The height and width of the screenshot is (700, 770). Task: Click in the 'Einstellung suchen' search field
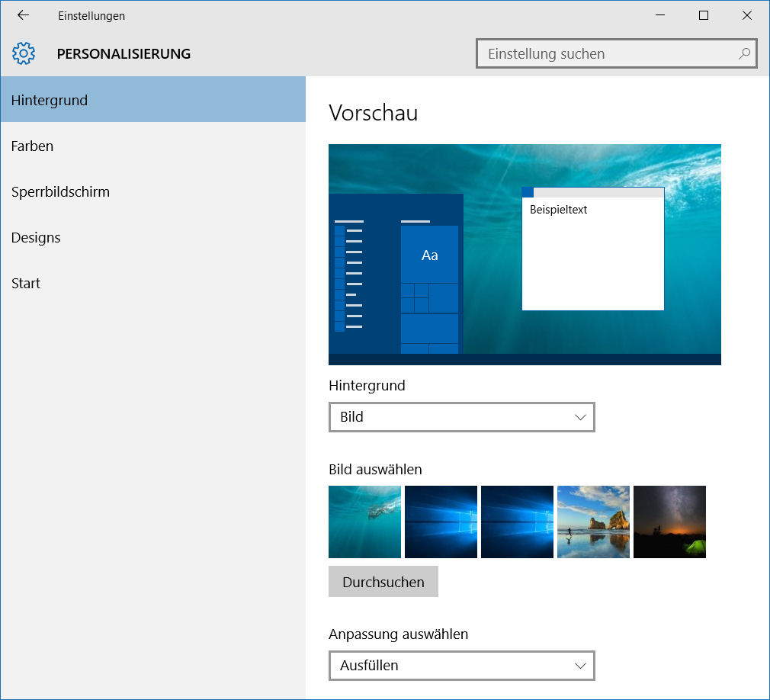click(x=606, y=54)
